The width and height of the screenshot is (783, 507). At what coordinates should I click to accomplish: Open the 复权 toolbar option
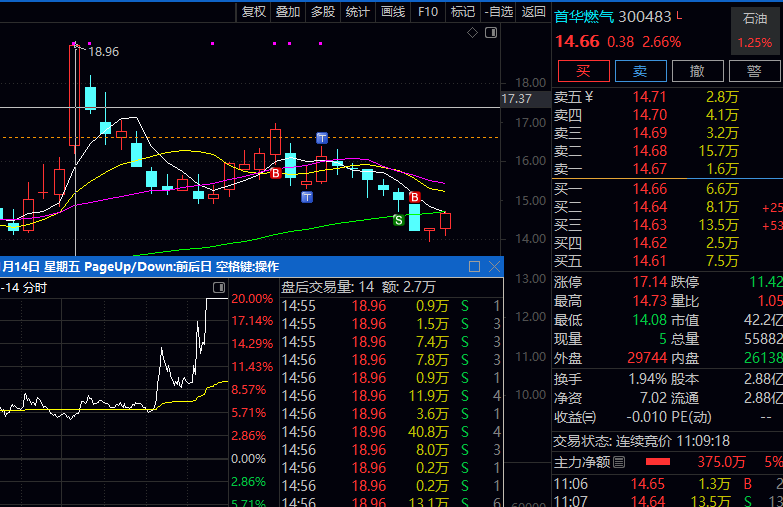253,11
